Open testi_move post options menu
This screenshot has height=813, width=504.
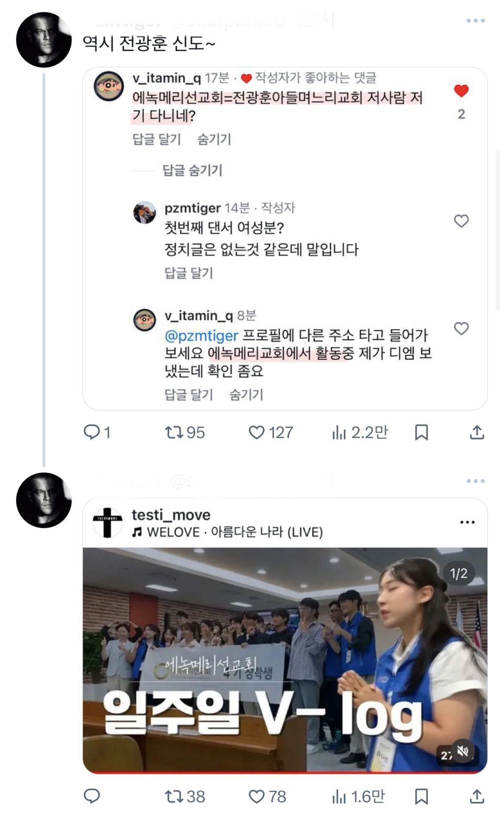coord(467,522)
